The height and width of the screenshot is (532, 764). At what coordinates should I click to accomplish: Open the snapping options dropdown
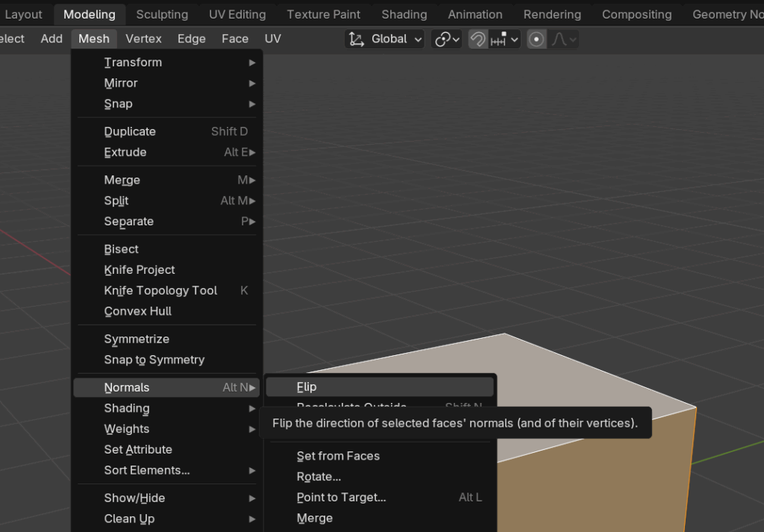point(506,40)
